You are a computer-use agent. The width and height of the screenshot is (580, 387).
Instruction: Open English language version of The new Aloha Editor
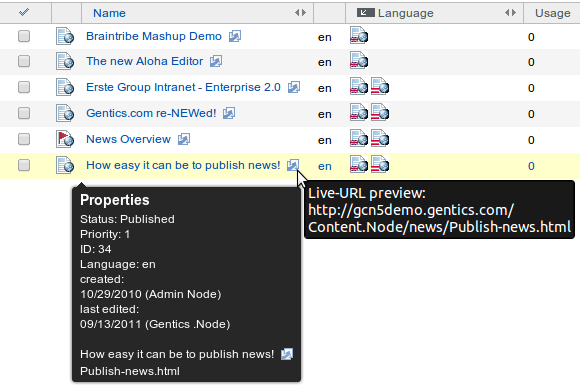click(359, 61)
